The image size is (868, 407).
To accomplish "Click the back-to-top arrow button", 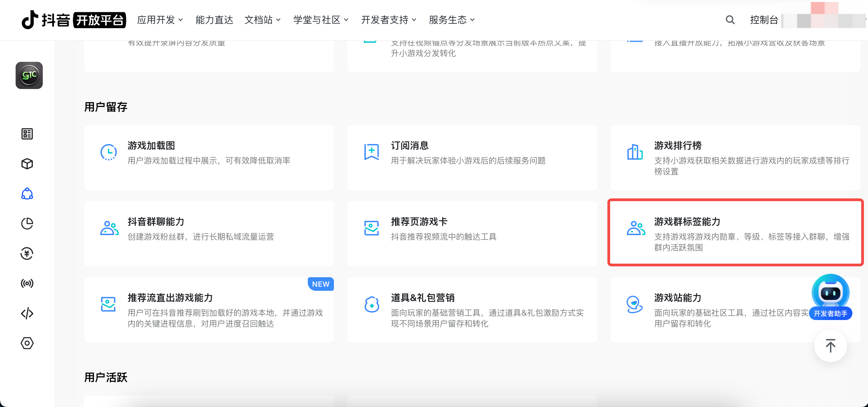I will [x=830, y=346].
